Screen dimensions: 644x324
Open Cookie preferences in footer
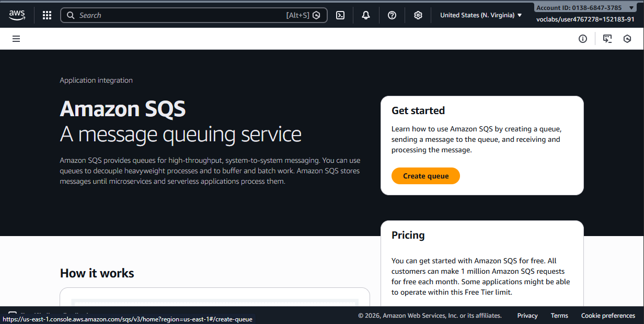click(x=608, y=316)
